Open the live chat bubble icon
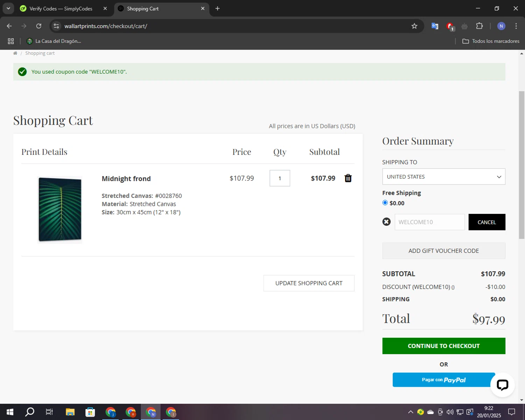Image resolution: width=525 pixels, height=420 pixels. (x=502, y=385)
